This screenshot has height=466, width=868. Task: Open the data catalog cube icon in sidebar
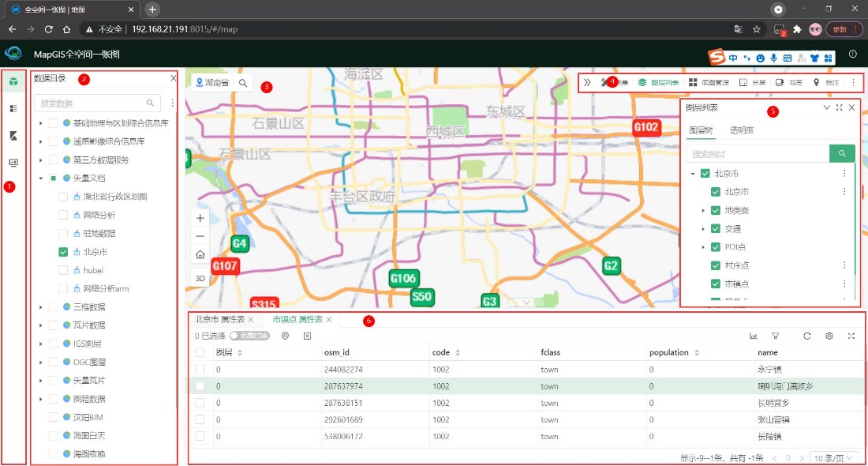pos(14,81)
